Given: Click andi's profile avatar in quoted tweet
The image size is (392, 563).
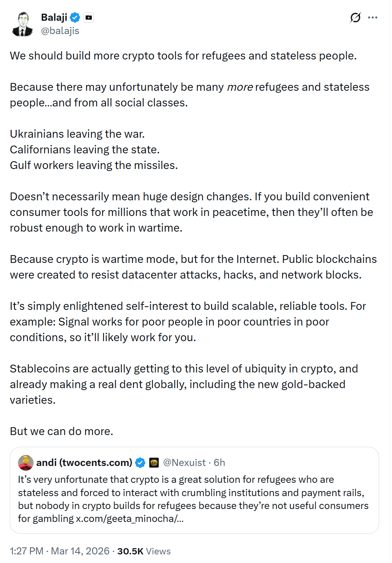Looking at the screenshot, I should (x=25, y=463).
